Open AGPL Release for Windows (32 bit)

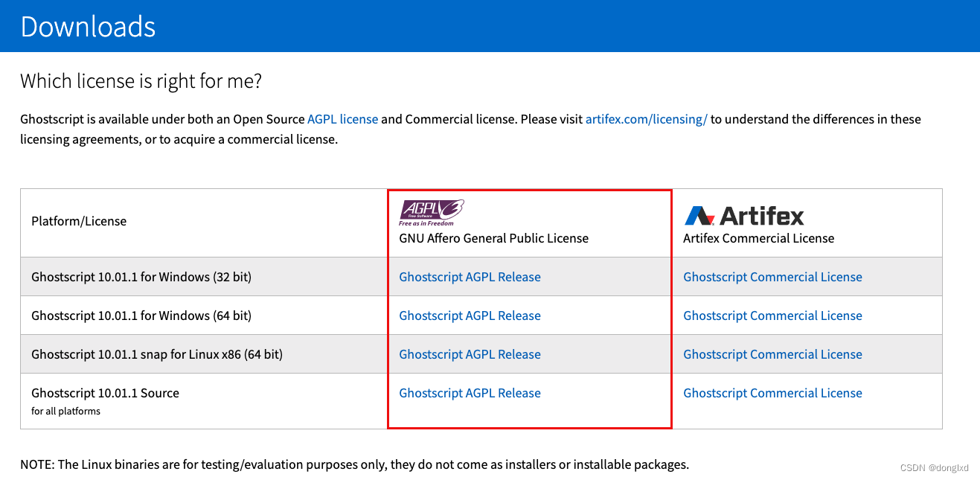tap(470, 277)
